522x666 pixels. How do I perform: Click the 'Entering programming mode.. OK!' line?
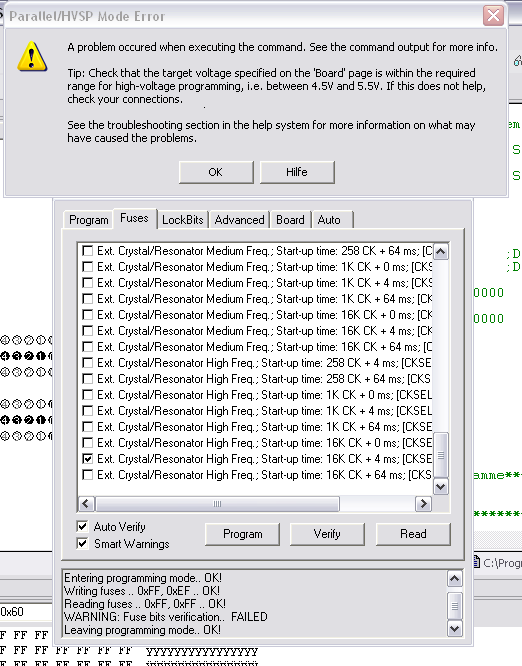click(x=143, y=578)
